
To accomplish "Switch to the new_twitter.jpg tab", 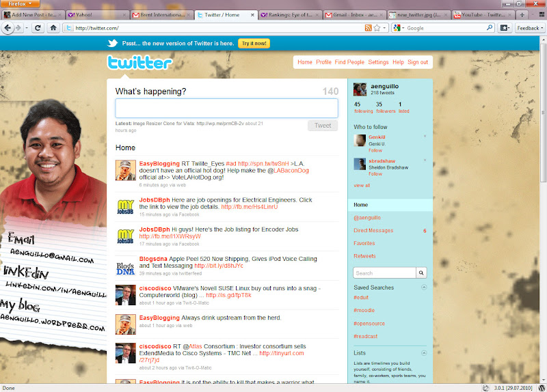I will click(418, 14).
